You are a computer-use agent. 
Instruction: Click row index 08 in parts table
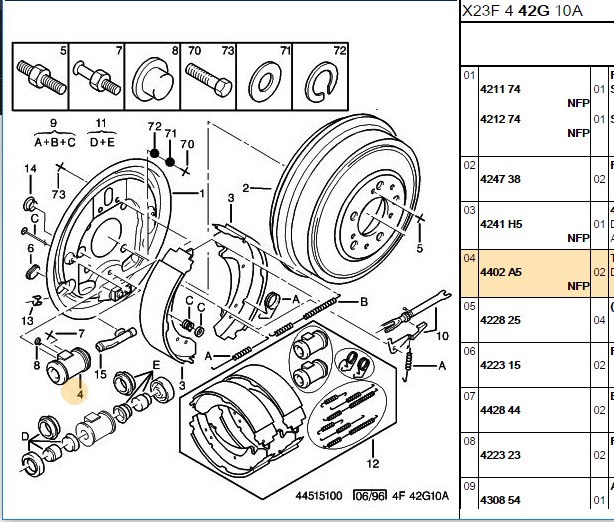pos(469,441)
